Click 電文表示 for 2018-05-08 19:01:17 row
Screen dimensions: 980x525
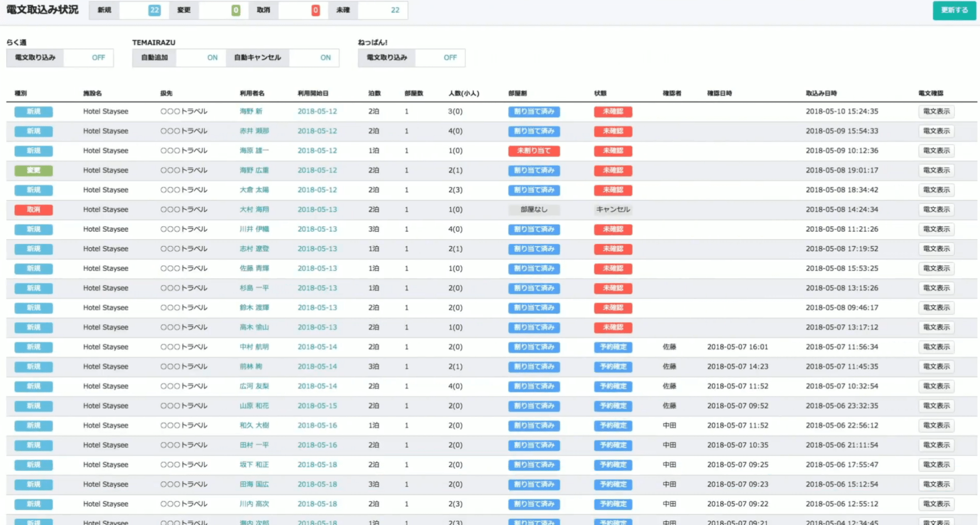pos(936,171)
